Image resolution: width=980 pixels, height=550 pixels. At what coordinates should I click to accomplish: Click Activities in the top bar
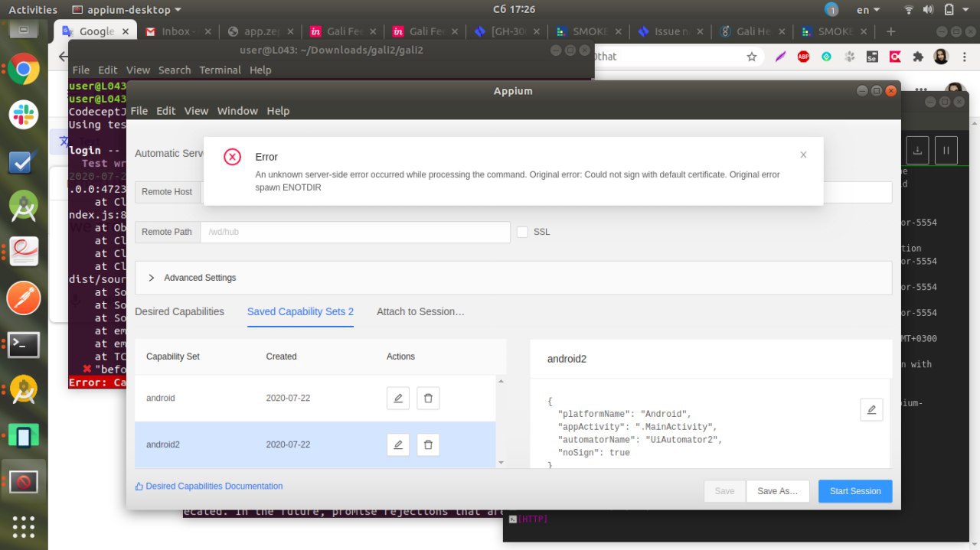(x=33, y=10)
